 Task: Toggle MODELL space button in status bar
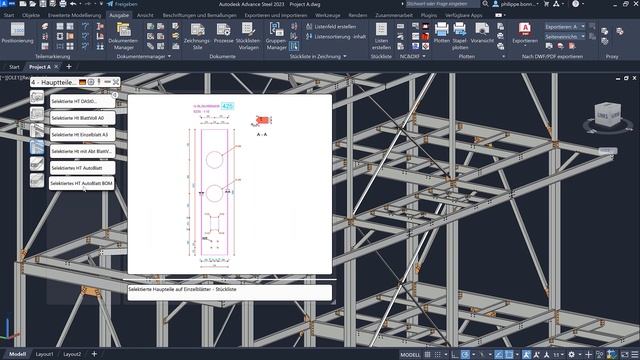pyautogui.click(x=410, y=355)
